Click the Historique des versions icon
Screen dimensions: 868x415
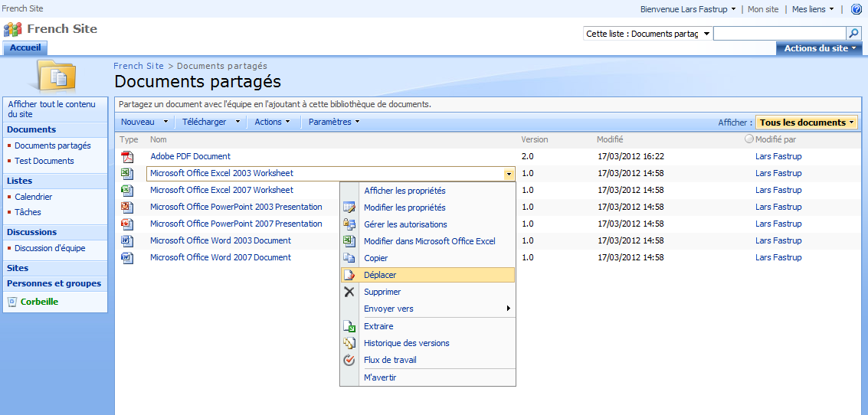pyautogui.click(x=349, y=343)
